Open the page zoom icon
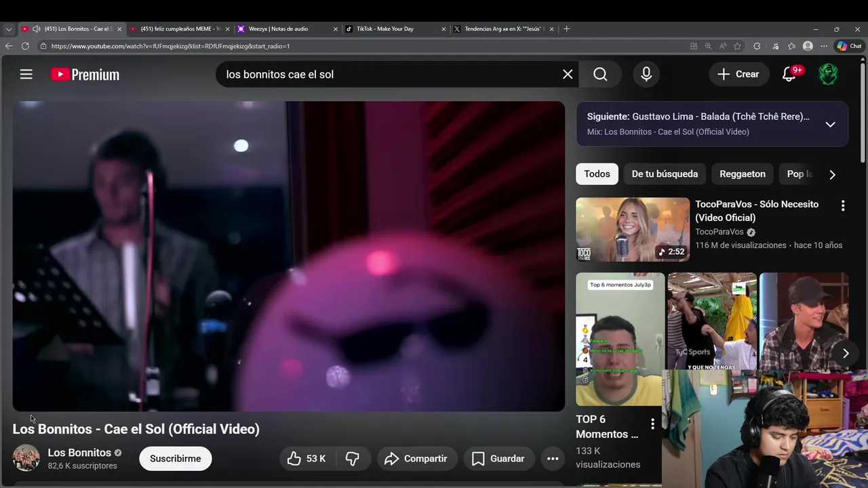 (x=708, y=46)
